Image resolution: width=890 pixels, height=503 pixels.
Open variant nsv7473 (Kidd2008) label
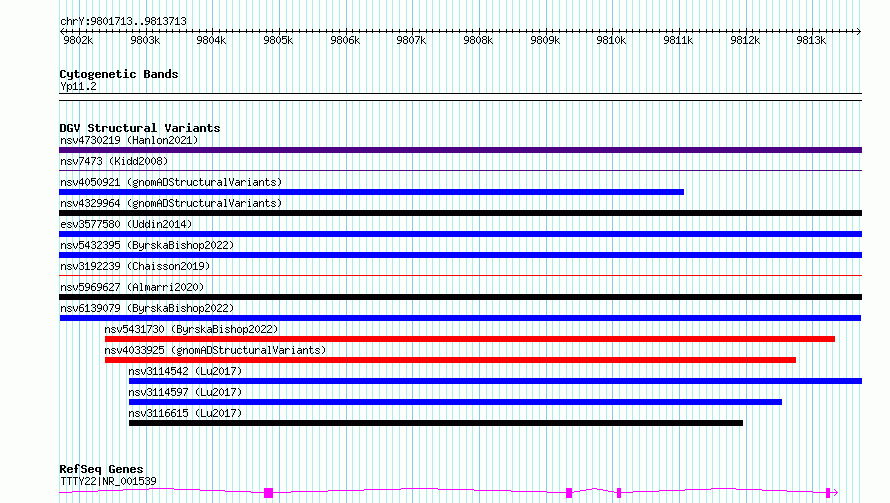pyautogui.click(x=114, y=161)
